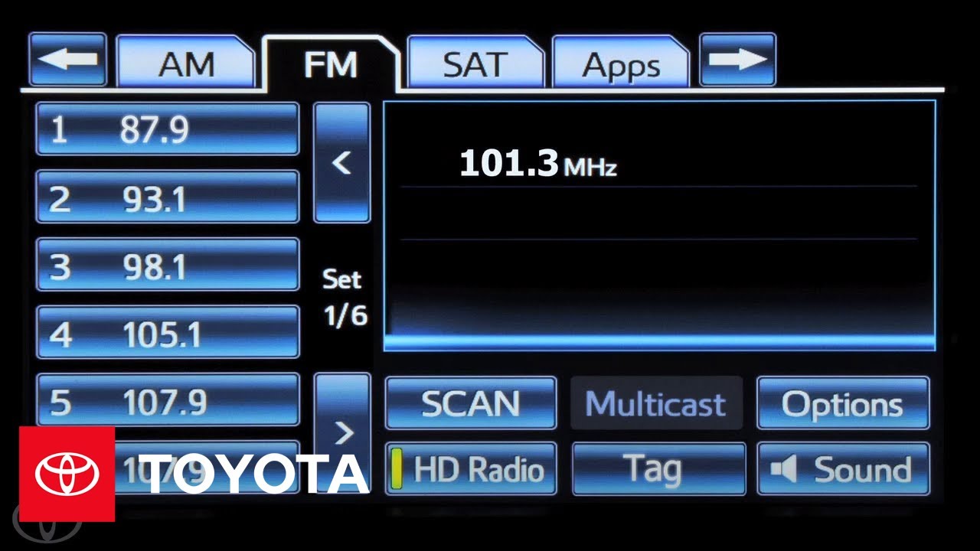
Task: Tap the grayed-out Multicast button
Action: (657, 403)
